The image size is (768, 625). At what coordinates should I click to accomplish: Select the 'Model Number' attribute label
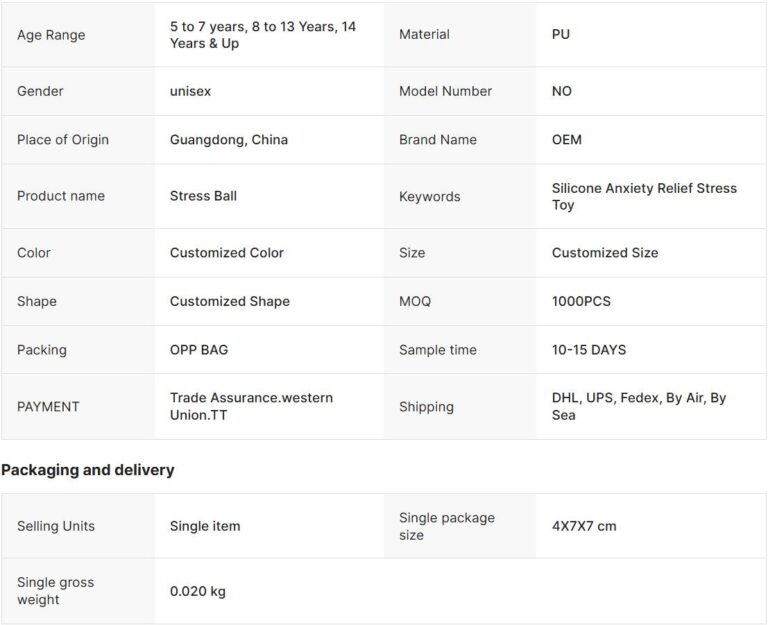(445, 91)
